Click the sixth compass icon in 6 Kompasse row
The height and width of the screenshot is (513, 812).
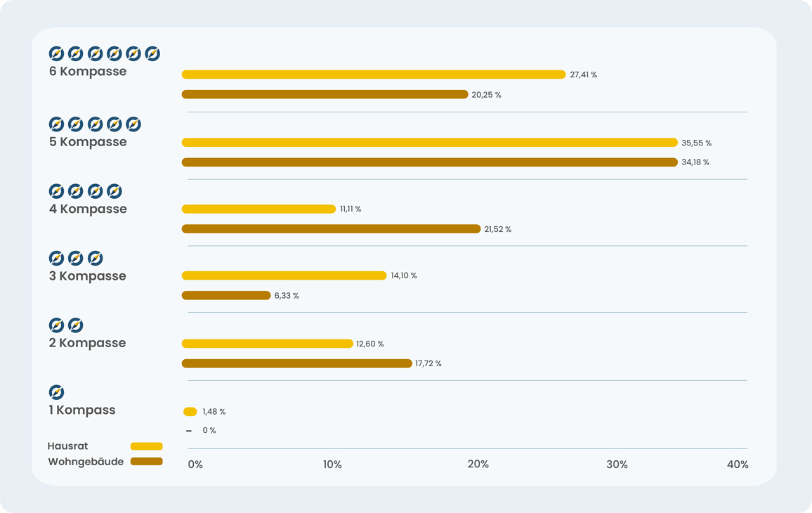pyautogui.click(x=152, y=53)
